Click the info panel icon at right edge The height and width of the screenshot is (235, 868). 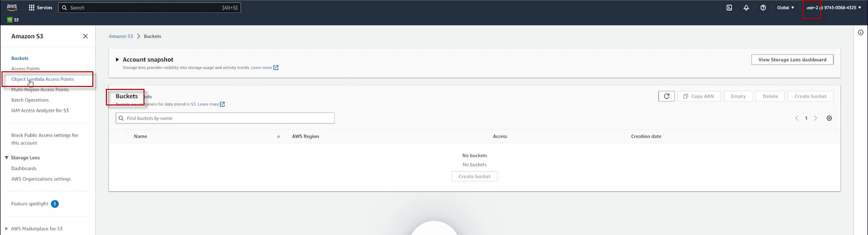pos(860,33)
